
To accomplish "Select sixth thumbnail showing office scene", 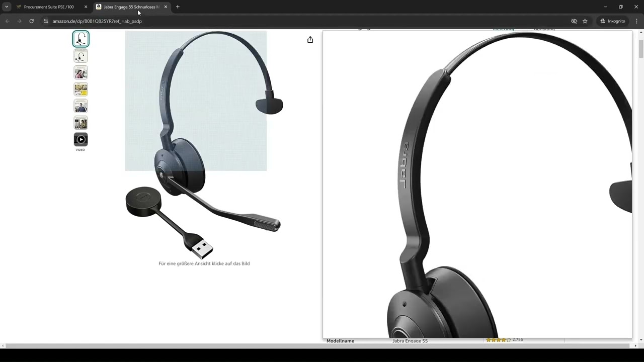I will (x=80, y=123).
